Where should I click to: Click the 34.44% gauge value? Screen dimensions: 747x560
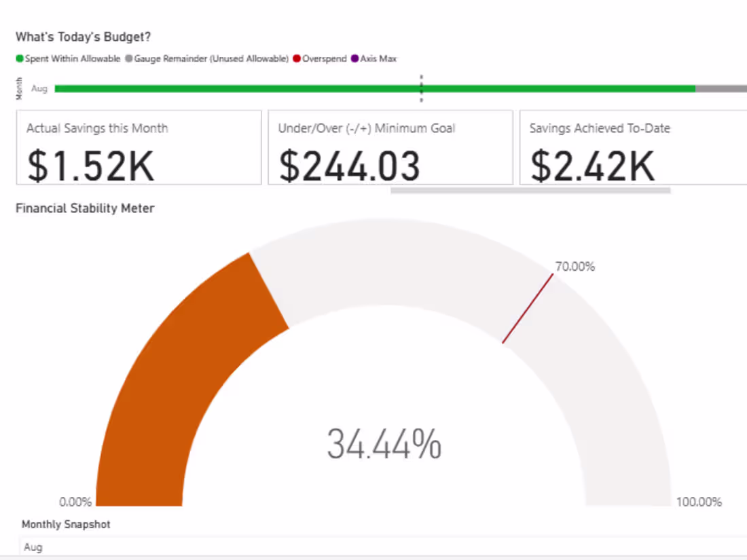pyautogui.click(x=384, y=444)
